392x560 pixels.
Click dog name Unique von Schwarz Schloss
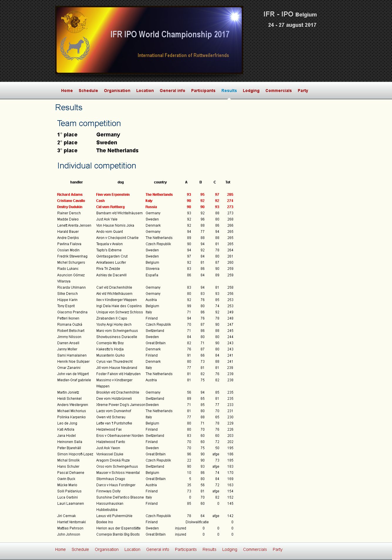(120, 312)
